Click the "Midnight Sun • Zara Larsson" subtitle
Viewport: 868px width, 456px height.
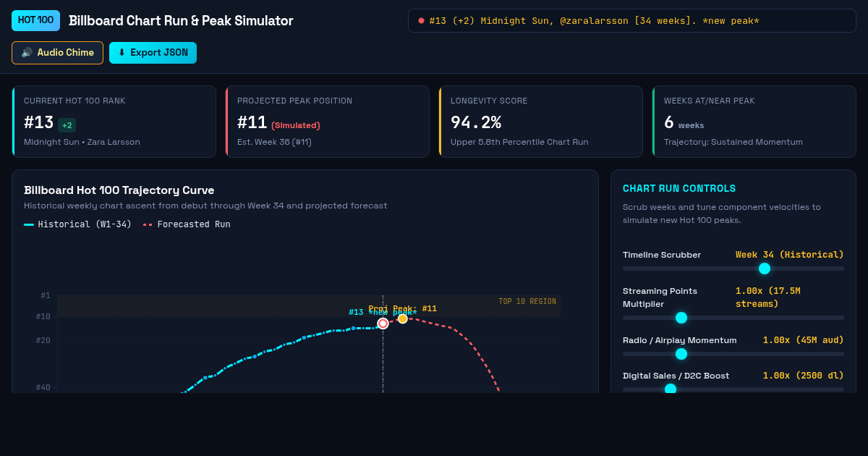click(82, 142)
